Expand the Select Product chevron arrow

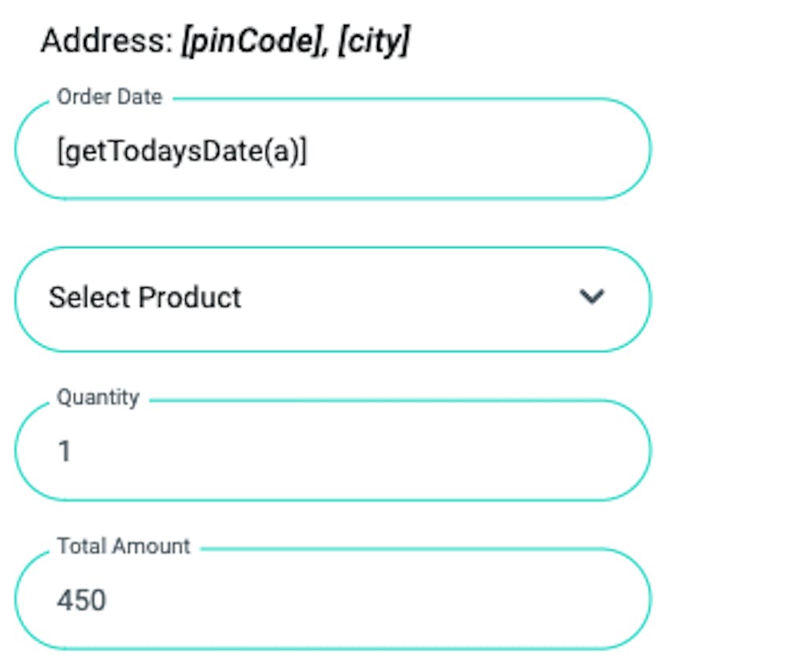tap(591, 298)
